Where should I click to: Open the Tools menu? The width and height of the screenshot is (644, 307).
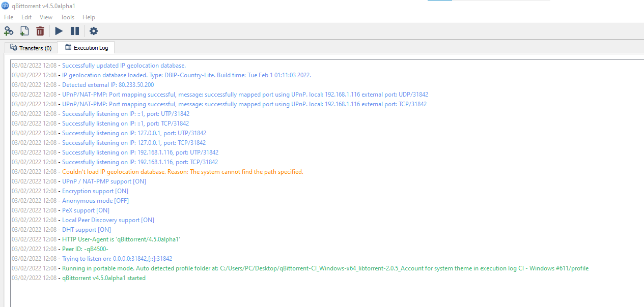tap(67, 17)
